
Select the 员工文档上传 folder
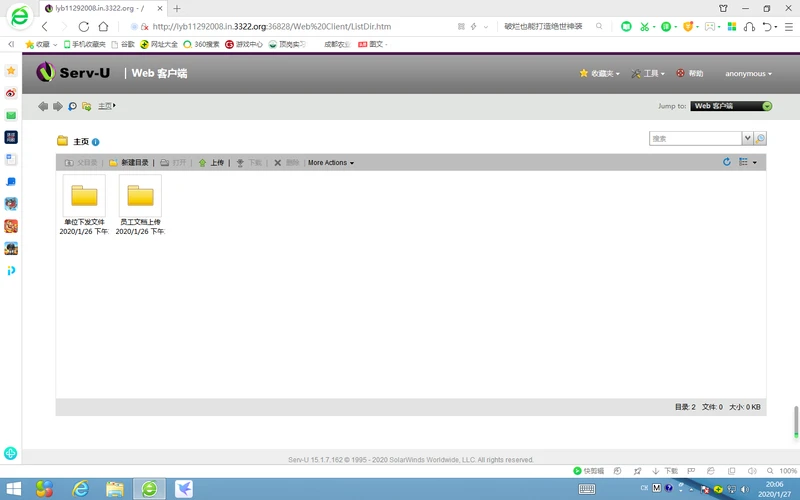pos(140,205)
